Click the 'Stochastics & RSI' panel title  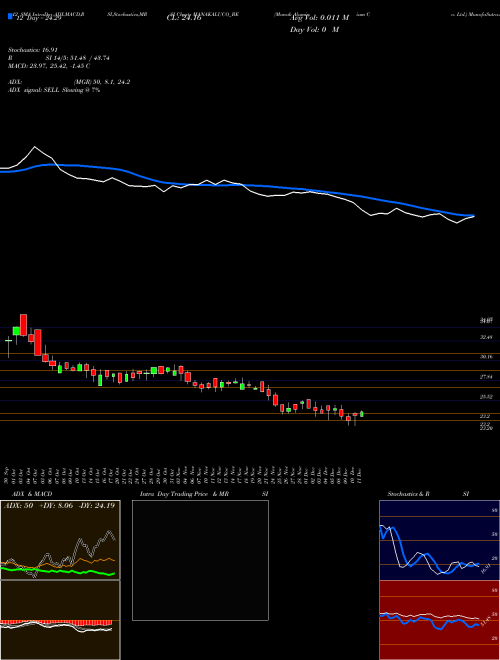428,494
